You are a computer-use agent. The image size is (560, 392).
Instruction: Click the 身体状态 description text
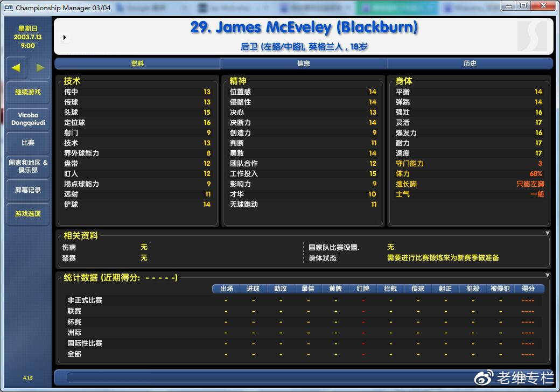coord(443,258)
